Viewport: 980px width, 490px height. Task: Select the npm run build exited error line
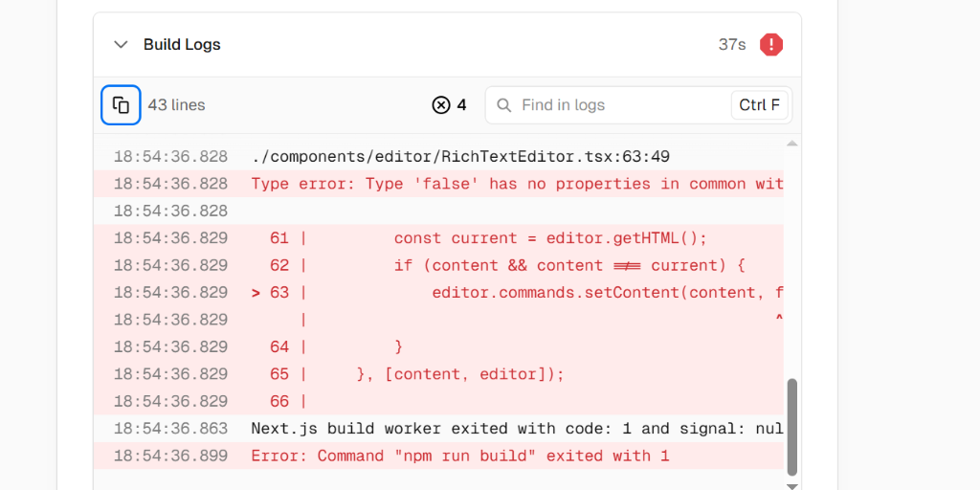tap(459, 456)
